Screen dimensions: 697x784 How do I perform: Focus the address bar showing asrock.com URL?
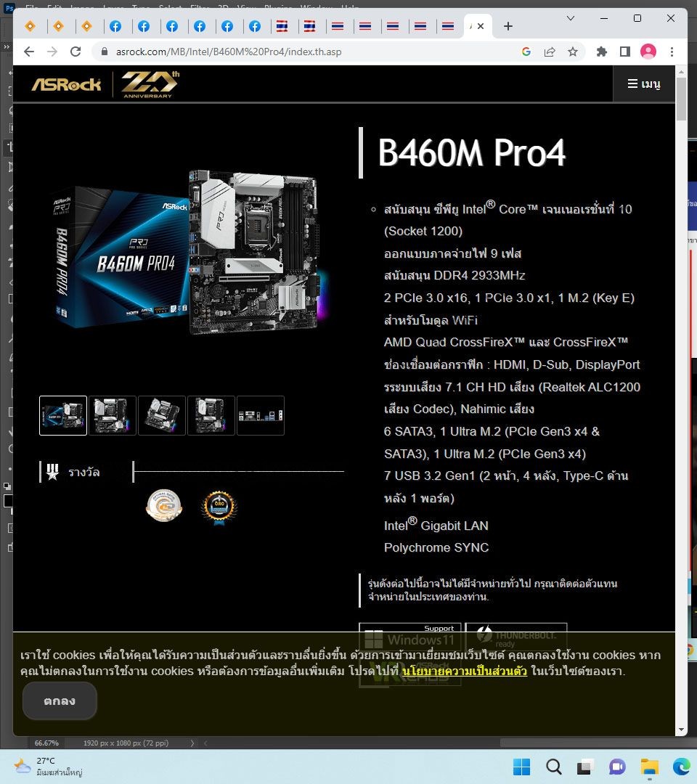point(310,52)
